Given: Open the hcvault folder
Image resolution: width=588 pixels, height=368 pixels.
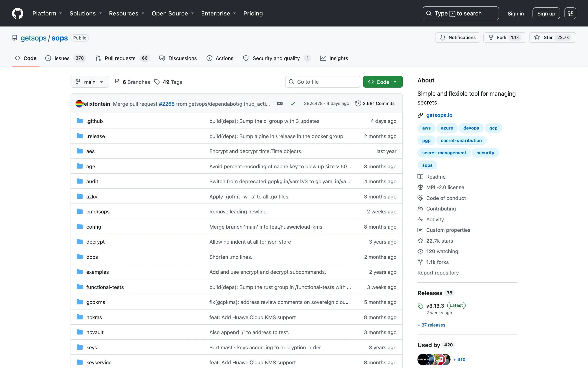Looking at the screenshot, I should (95, 332).
